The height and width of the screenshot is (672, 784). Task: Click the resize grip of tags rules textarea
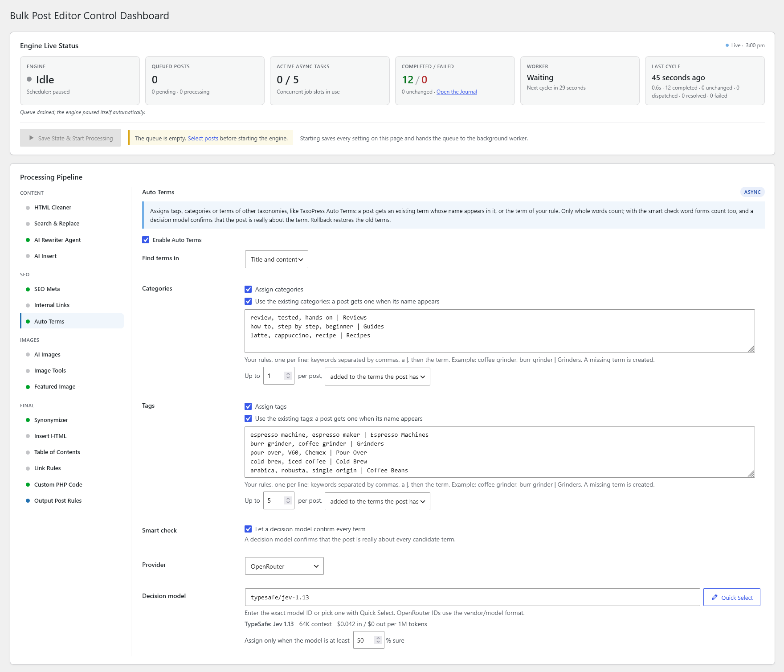click(751, 474)
